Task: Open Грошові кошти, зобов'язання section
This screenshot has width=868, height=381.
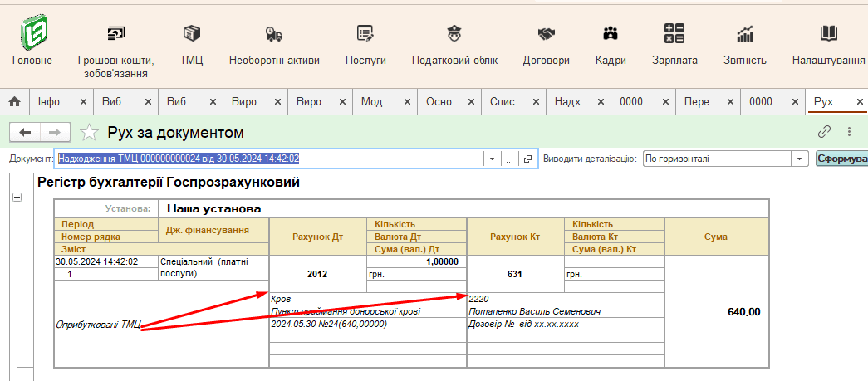Action: pos(115,35)
